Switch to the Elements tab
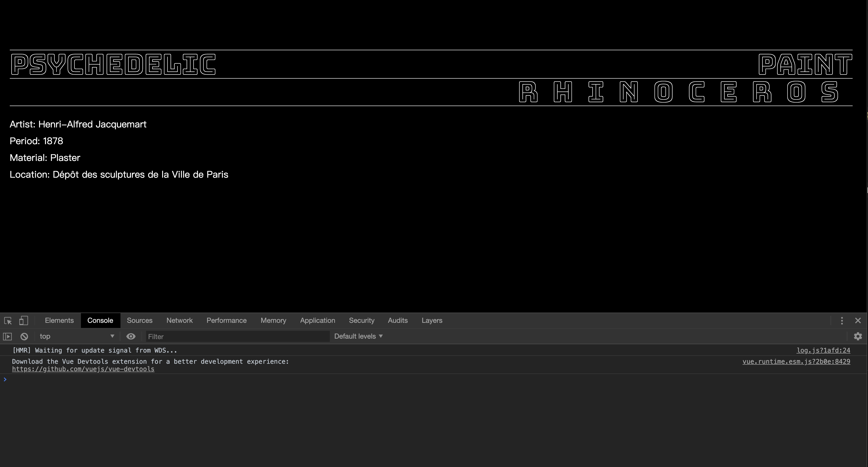 coord(59,320)
